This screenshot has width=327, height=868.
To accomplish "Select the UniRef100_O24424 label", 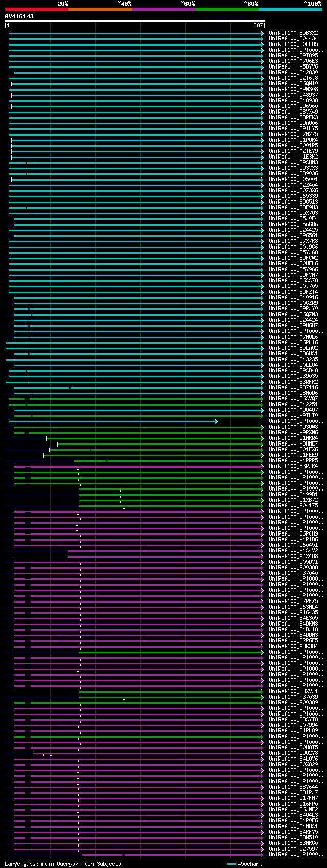I will 293,320.
